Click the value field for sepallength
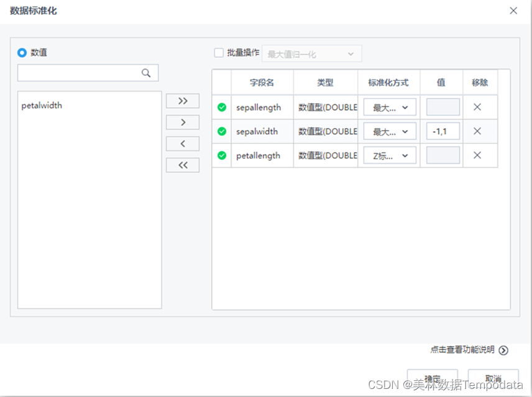The height and width of the screenshot is (397, 532). (443, 107)
